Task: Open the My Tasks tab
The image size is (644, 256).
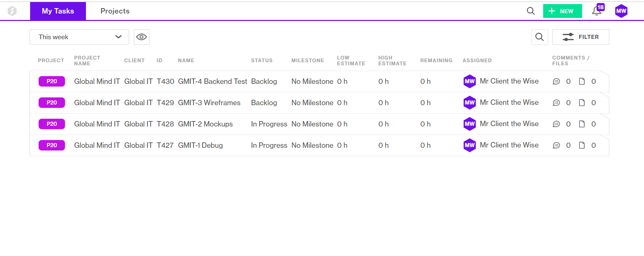Action: pos(58,11)
